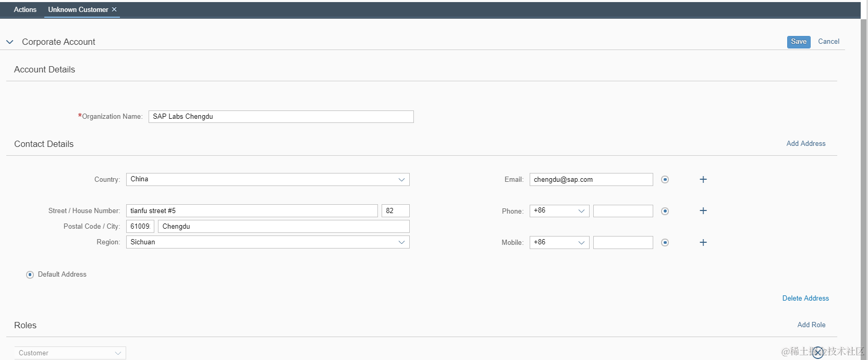Click the Contact Details heading

tap(44, 144)
